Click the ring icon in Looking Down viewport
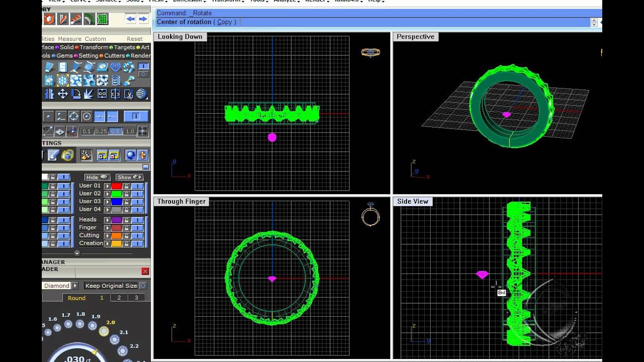 coord(370,52)
